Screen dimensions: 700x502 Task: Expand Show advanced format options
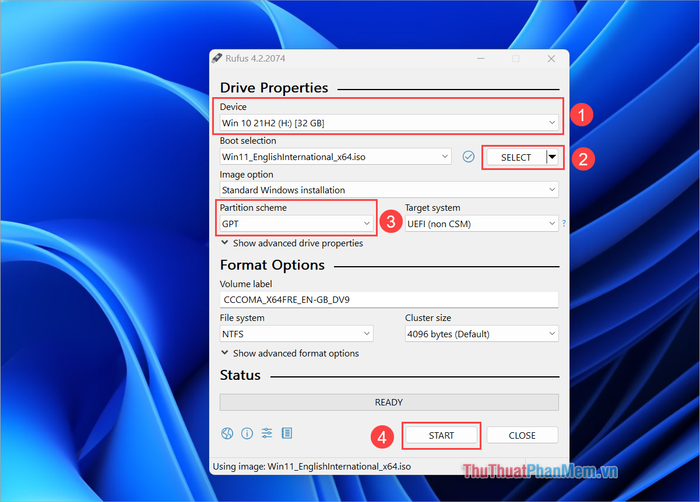290,353
